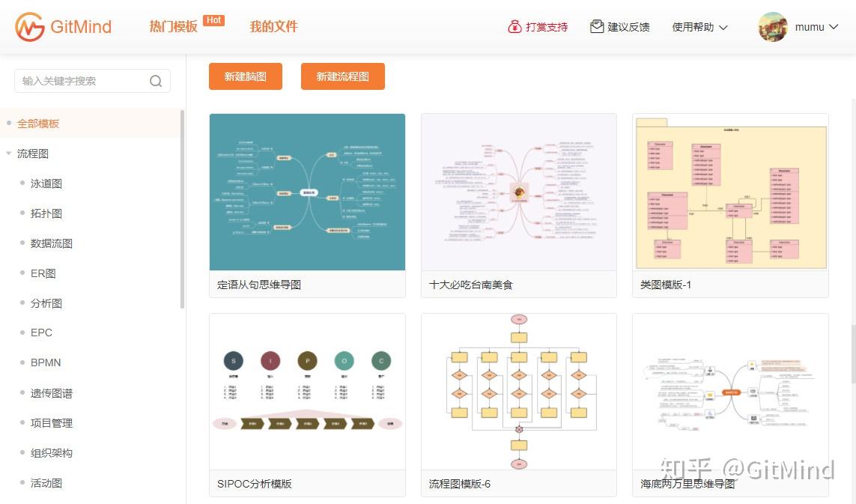Viewport: 856px width, 504px height.
Task: Click the Hot badge on 热门模板
Action: coord(213,20)
